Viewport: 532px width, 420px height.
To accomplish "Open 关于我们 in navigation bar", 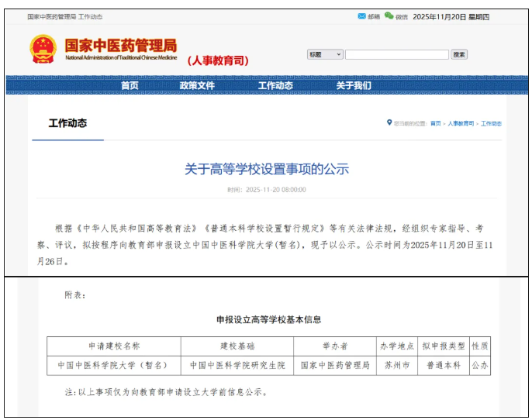I will coord(353,85).
